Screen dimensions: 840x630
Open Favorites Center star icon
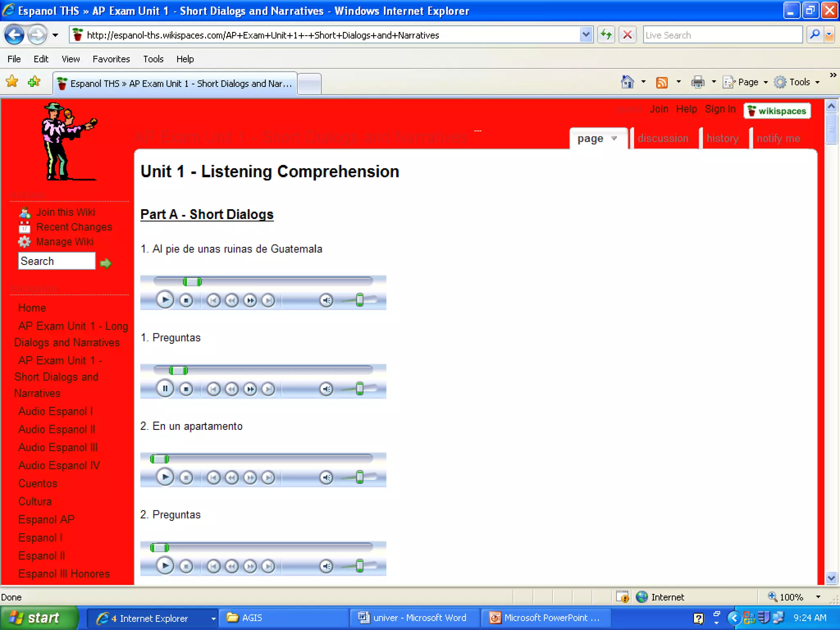tap(12, 82)
